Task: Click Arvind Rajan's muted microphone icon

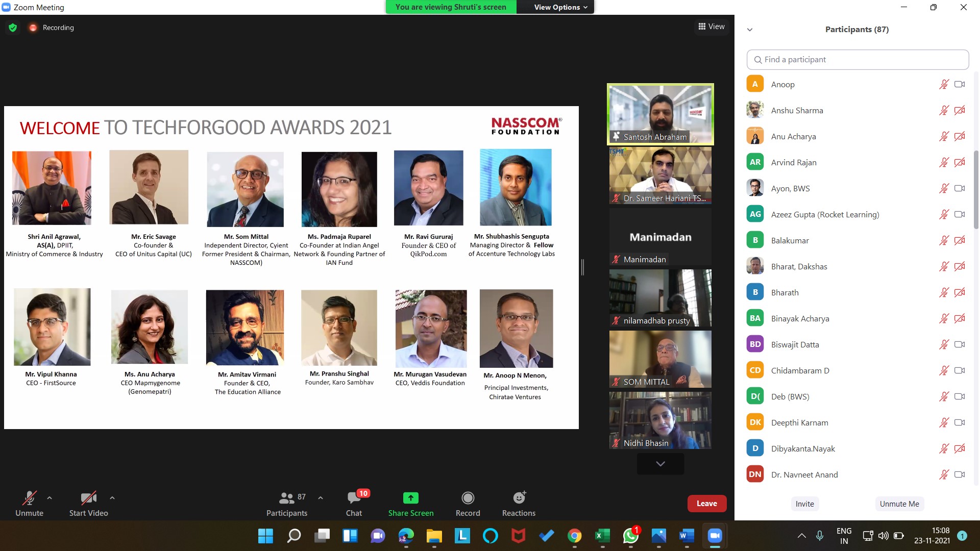Action: tap(944, 162)
